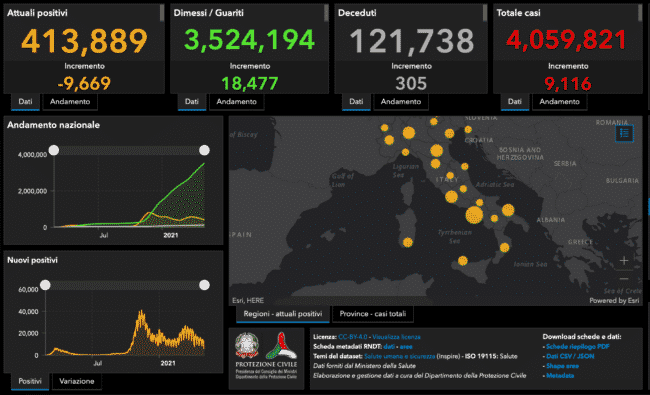
Task: Click Salute umana e sicurezza link
Action: tap(400, 356)
